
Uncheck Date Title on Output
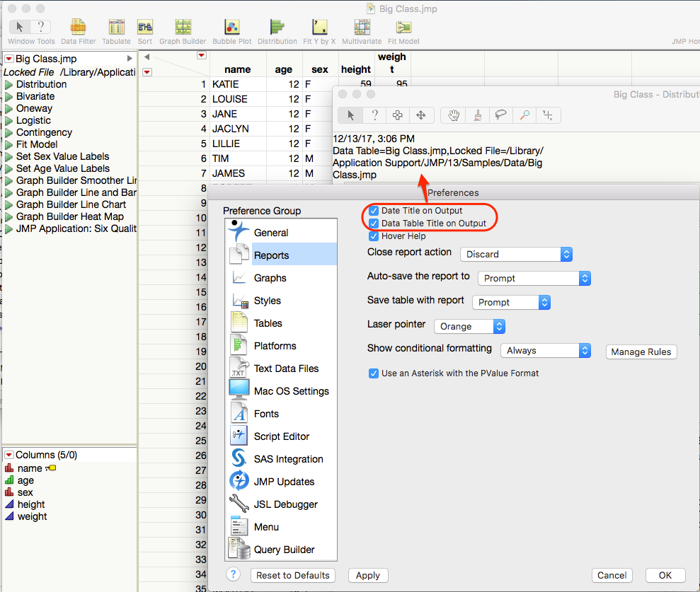click(x=374, y=211)
